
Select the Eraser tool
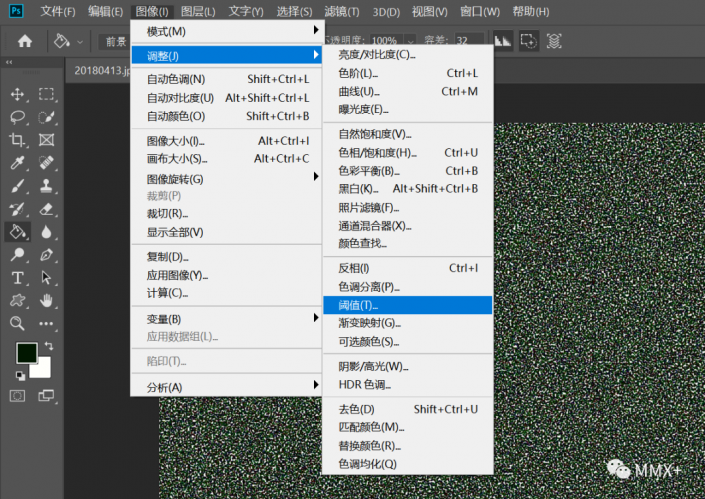(x=46, y=209)
